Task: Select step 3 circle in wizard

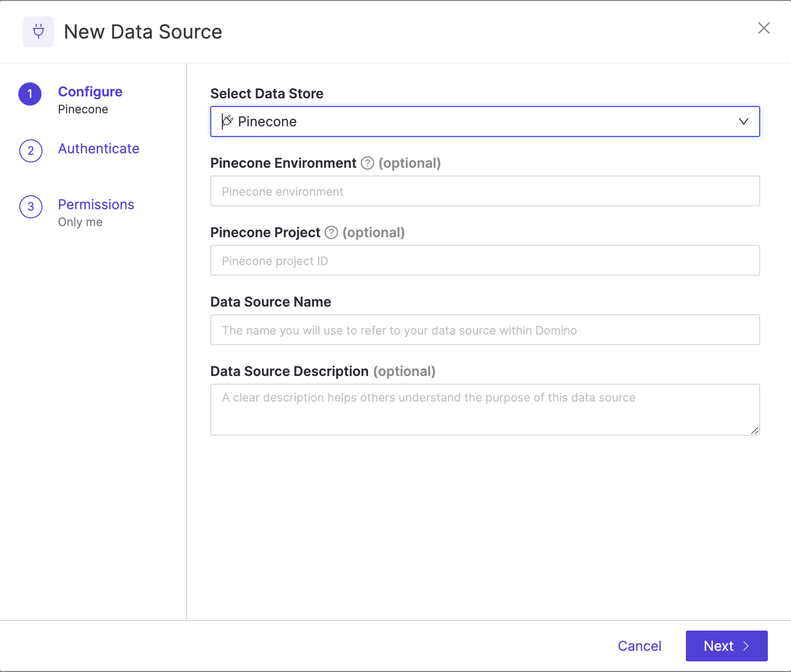Action: coord(31,207)
